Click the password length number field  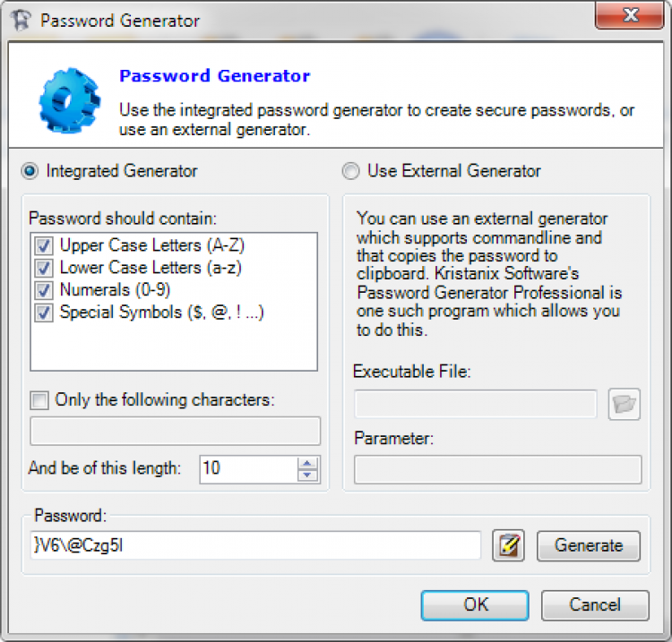pos(247,468)
